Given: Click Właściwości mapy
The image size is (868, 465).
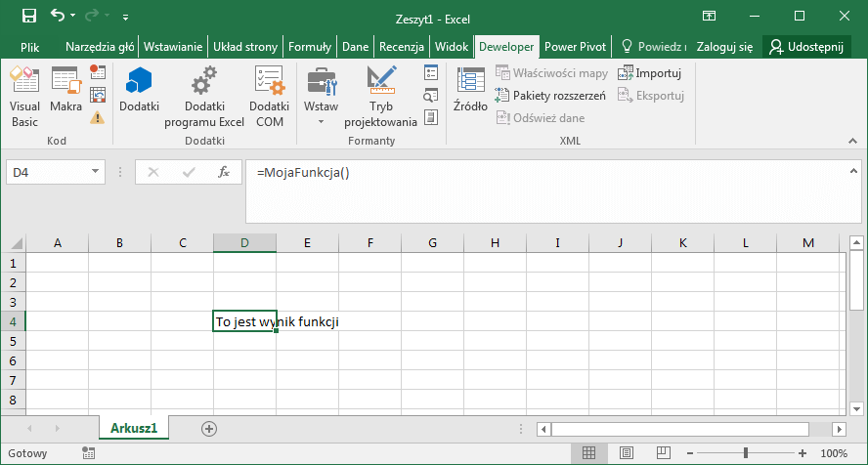Looking at the screenshot, I should tap(551, 73).
